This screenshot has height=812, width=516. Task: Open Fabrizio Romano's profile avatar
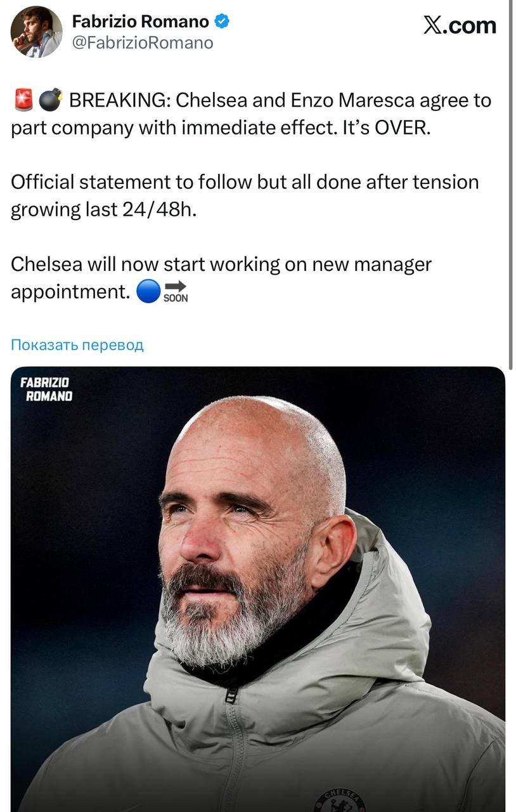click(x=36, y=32)
